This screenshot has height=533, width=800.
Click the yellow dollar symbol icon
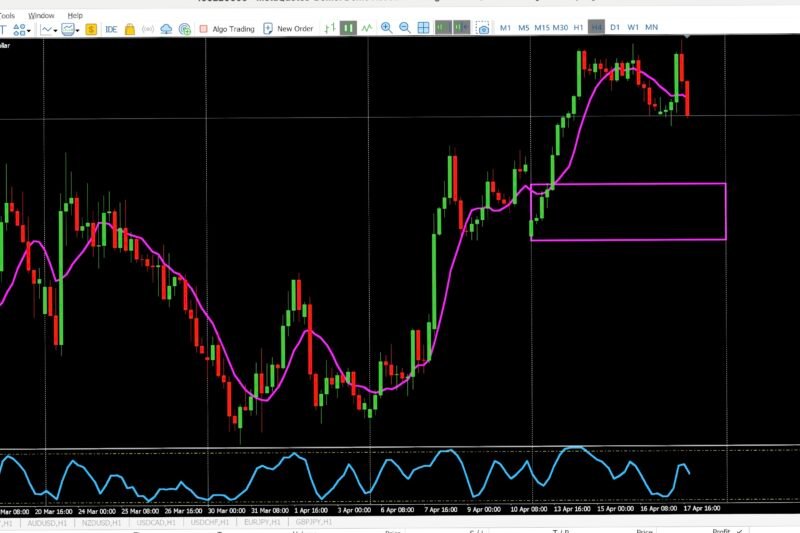pyautogui.click(x=91, y=29)
